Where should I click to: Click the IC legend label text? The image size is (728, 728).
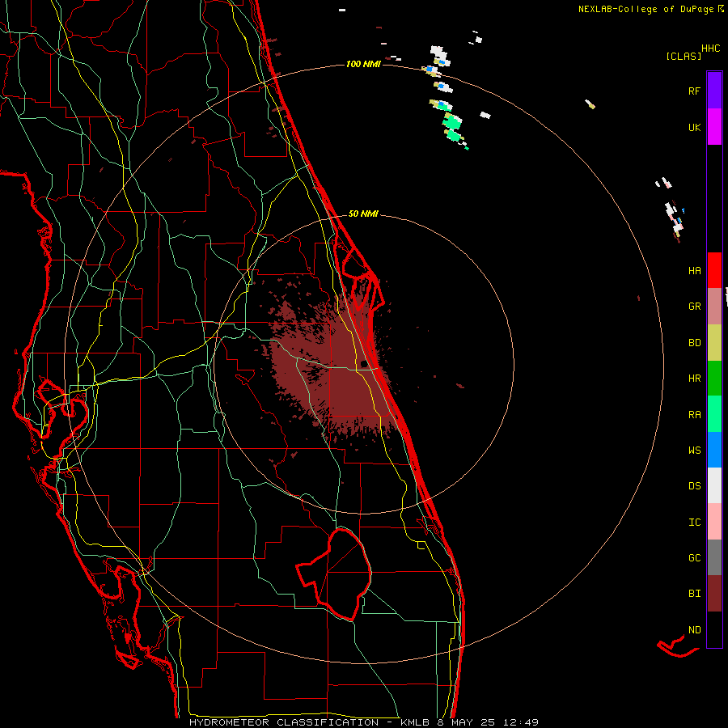point(694,523)
